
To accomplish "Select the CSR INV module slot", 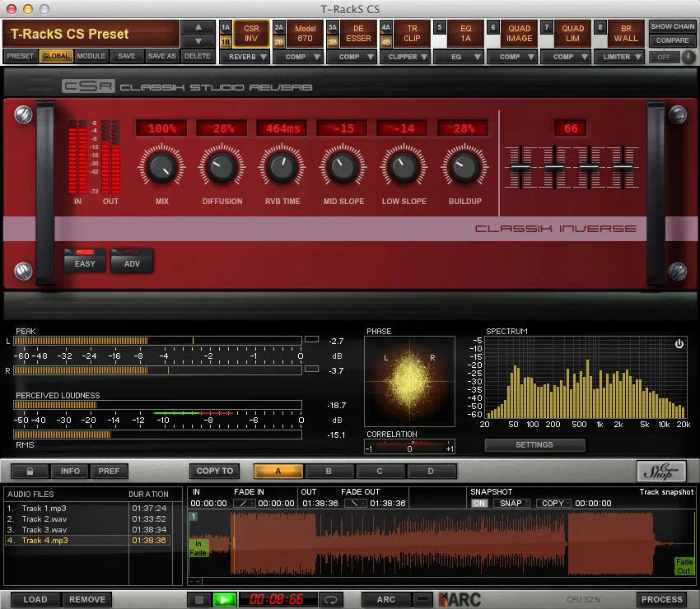I will 251,33.
